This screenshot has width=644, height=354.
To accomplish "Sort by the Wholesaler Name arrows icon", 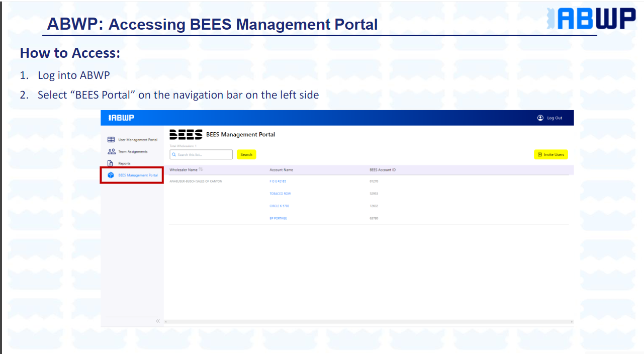I will pos(201,169).
